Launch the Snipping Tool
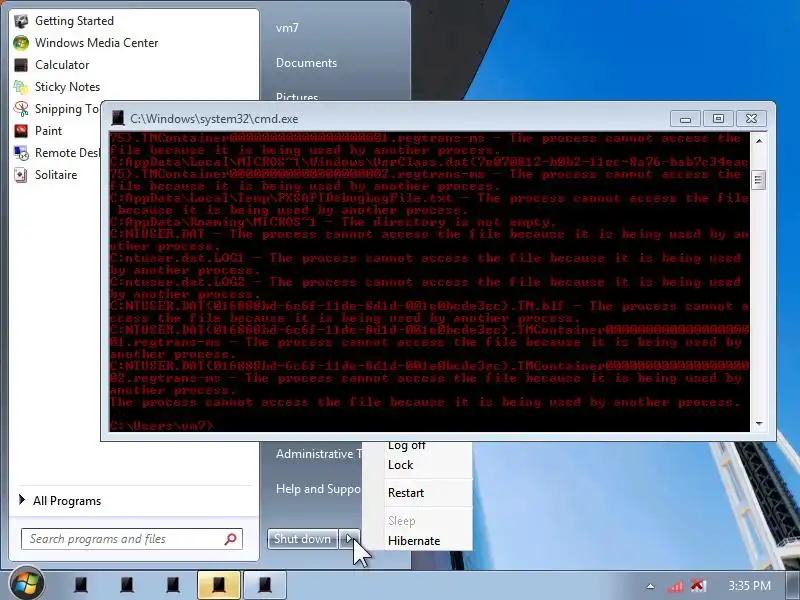Viewport: 800px width, 600px height. pyautogui.click(x=56, y=109)
